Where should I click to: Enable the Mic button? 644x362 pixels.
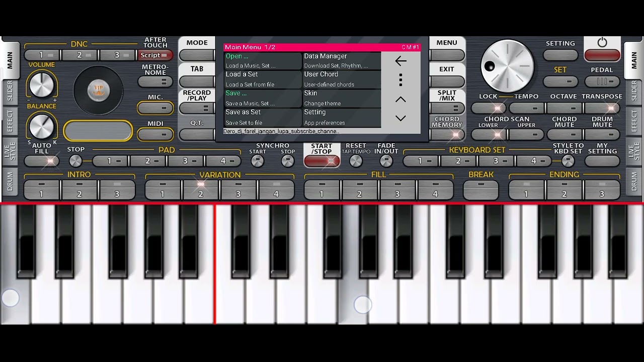pyautogui.click(x=155, y=108)
